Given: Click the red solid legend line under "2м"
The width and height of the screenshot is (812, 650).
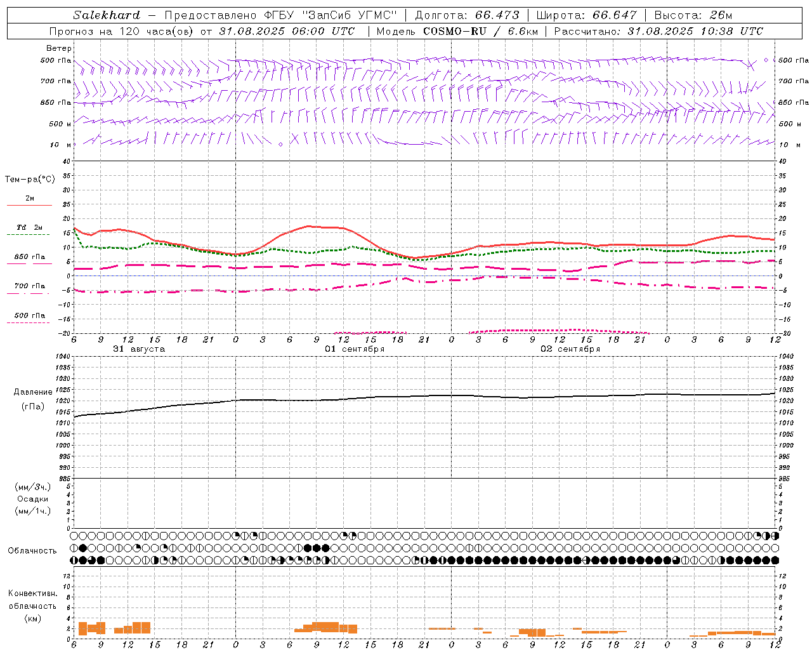Looking at the screenshot, I should 29,206.
